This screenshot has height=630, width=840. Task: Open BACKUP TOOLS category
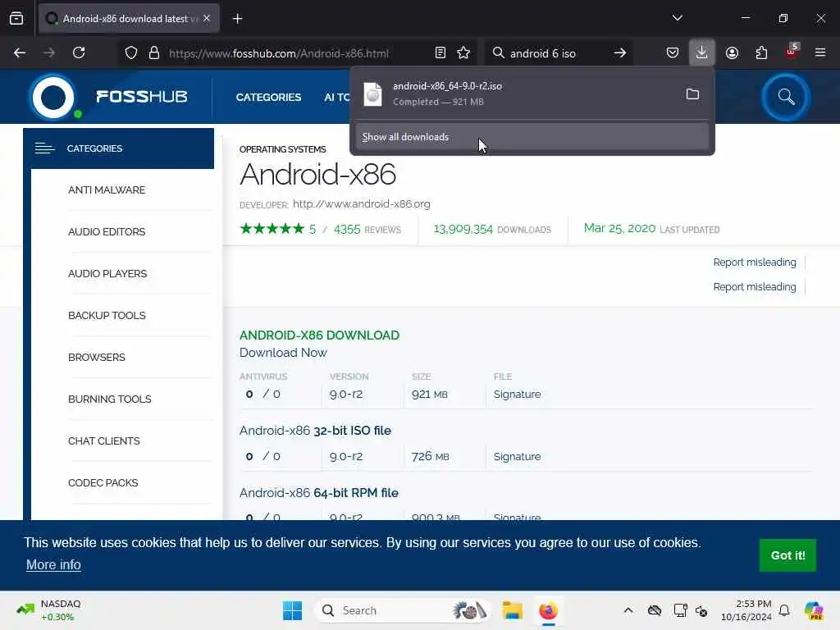107,315
